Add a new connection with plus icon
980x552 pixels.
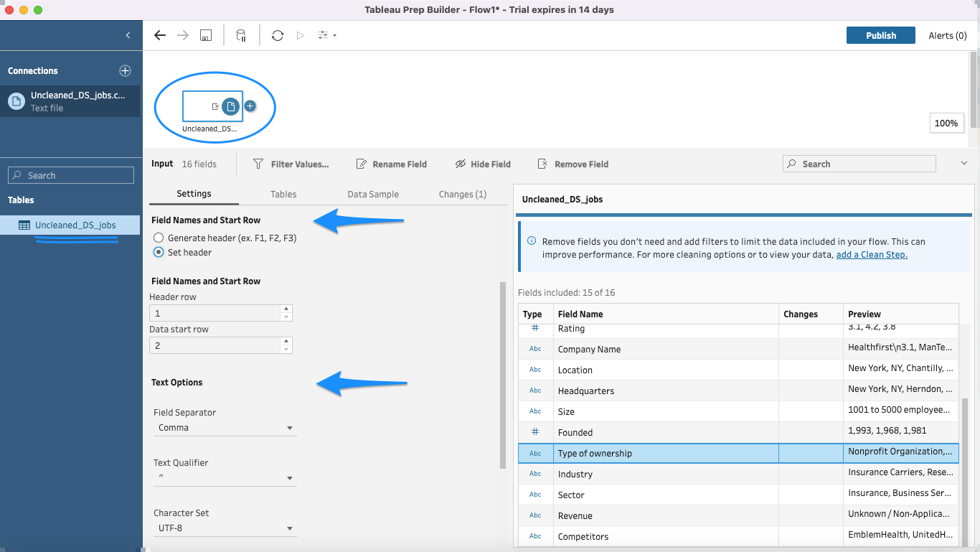point(125,70)
